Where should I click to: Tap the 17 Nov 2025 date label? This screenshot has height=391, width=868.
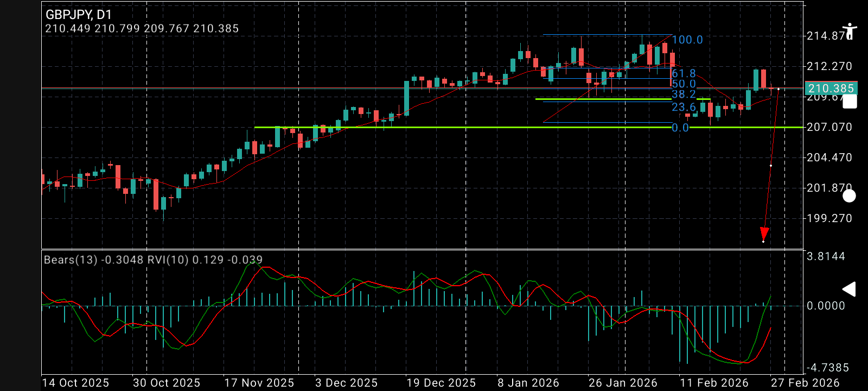pos(259,383)
